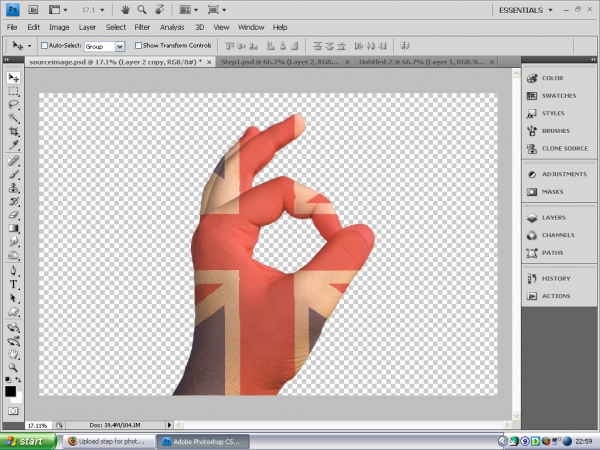Select the Lasso tool
The image size is (600, 450).
coord(13,104)
